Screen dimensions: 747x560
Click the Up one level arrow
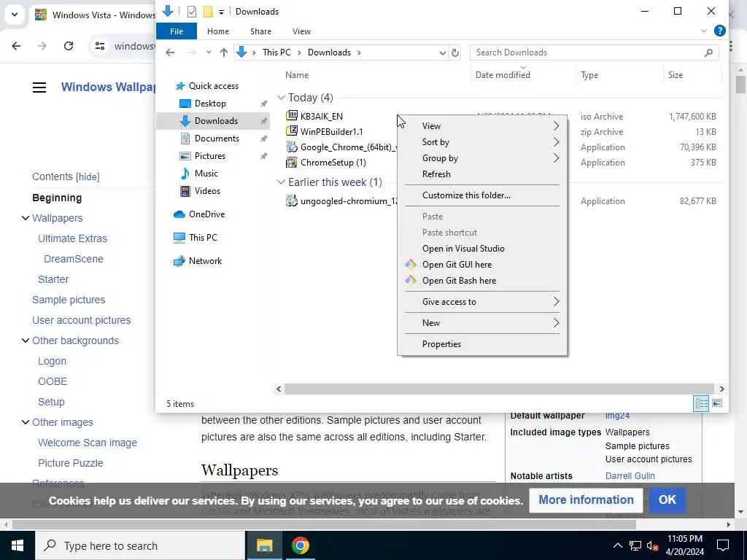pyautogui.click(x=223, y=52)
